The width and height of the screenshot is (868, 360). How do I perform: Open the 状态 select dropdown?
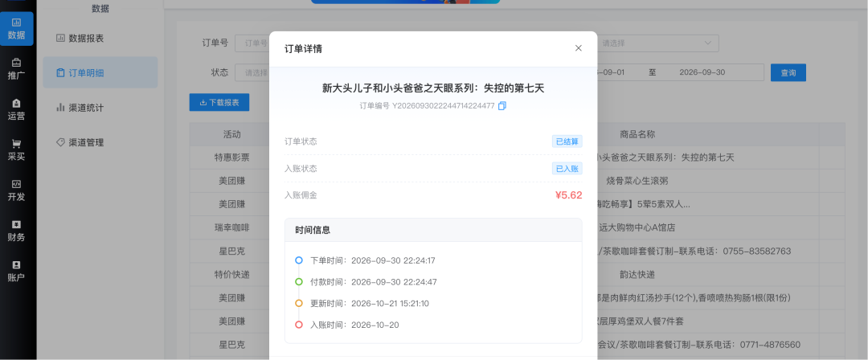point(252,72)
